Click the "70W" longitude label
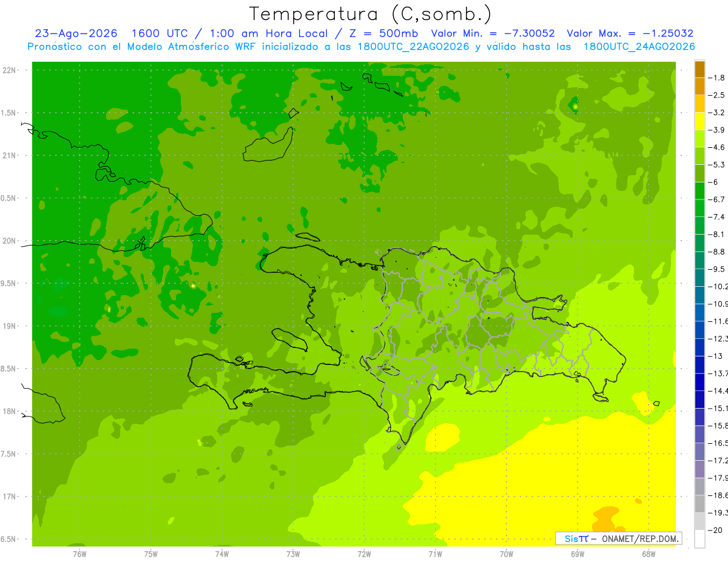Image resolution: width=728 pixels, height=562 pixels. pos(507,554)
